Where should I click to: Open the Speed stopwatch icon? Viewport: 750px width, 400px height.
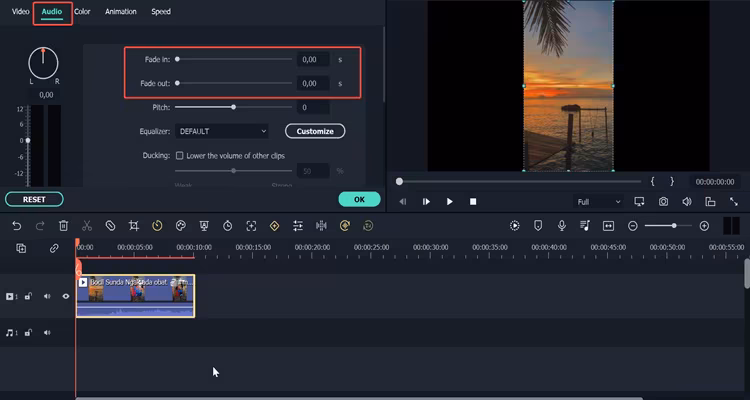click(x=157, y=226)
